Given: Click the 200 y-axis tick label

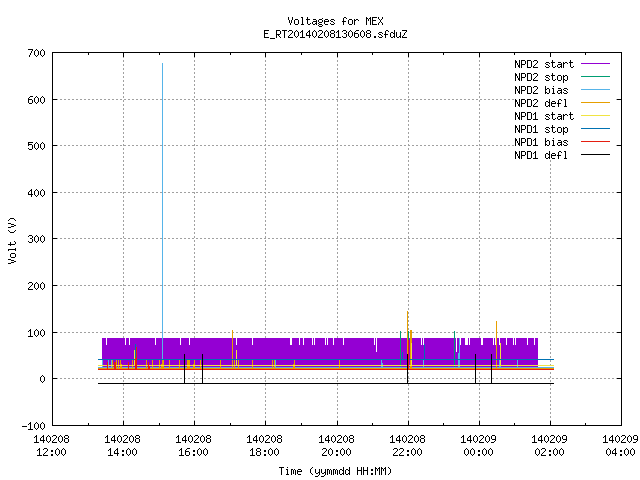Looking at the screenshot, I should (36, 286).
